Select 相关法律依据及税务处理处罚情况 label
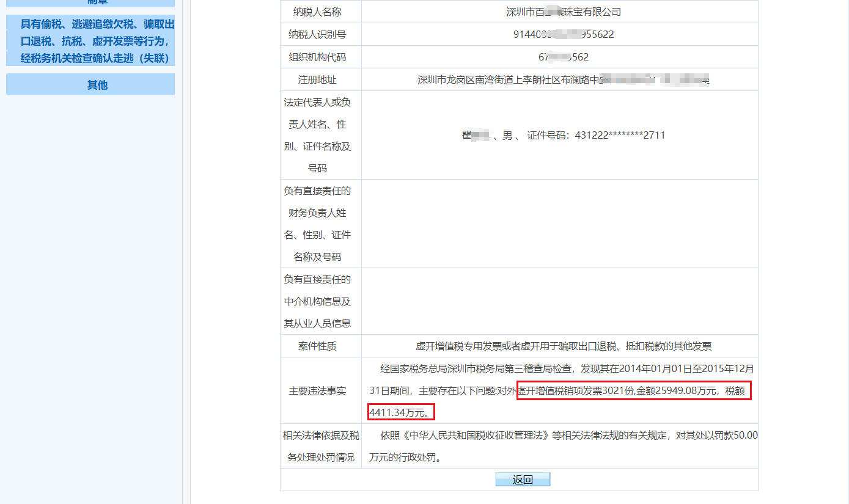This screenshot has height=504, width=849. click(x=321, y=446)
